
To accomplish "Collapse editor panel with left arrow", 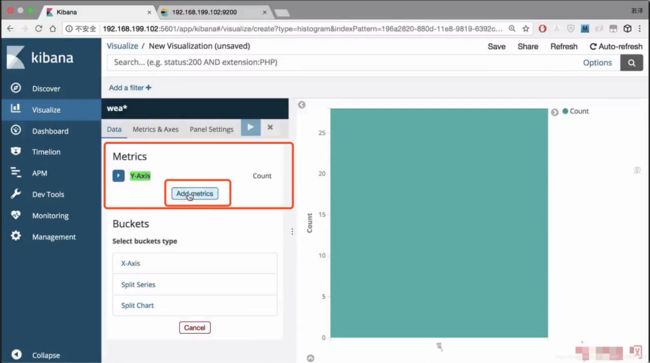I will pyautogui.click(x=302, y=105).
